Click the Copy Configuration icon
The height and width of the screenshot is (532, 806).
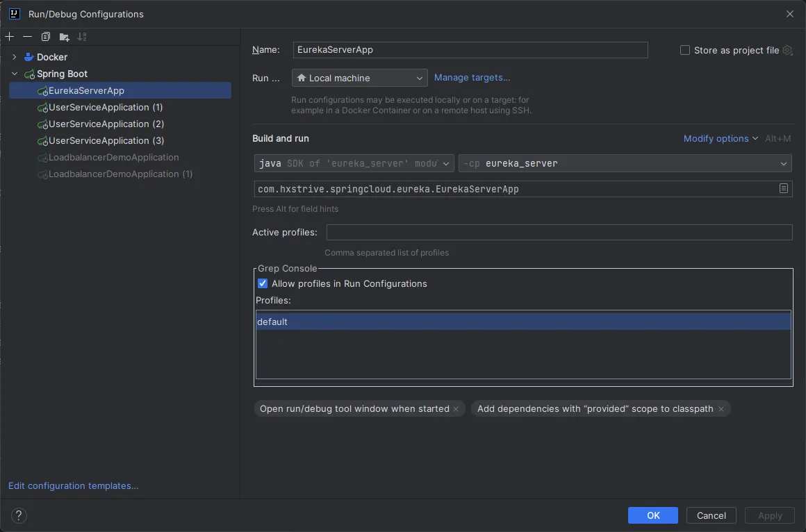pyautogui.click(x=46, y=37)
